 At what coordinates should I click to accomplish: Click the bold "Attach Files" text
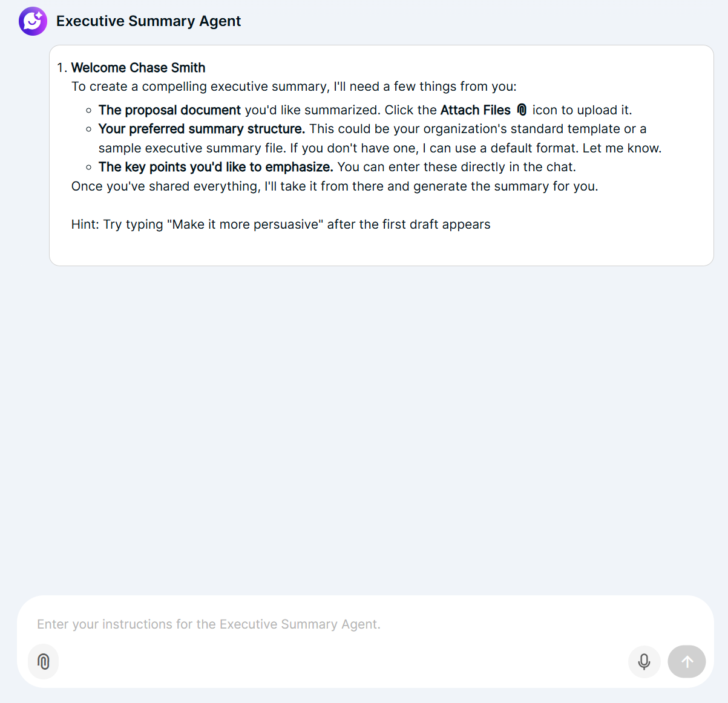476,110
